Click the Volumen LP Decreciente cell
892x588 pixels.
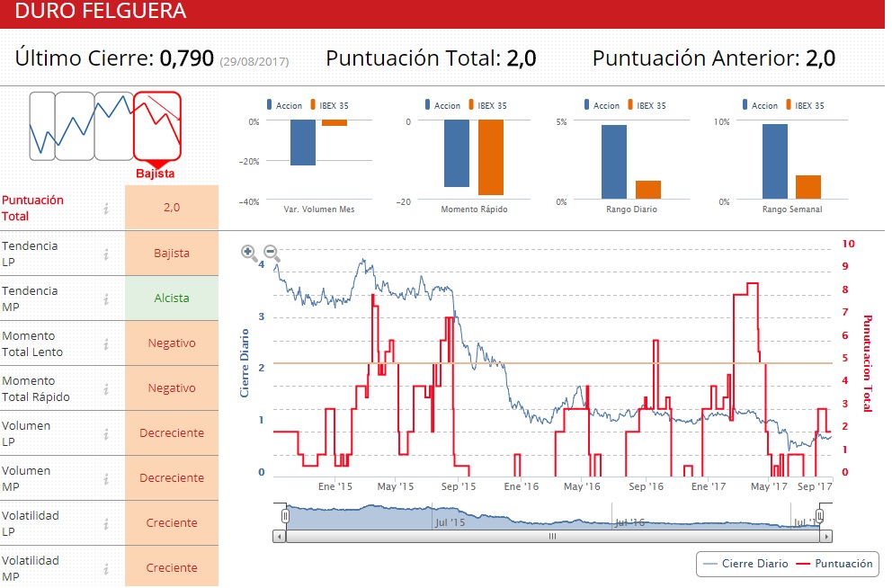[172, 432]
